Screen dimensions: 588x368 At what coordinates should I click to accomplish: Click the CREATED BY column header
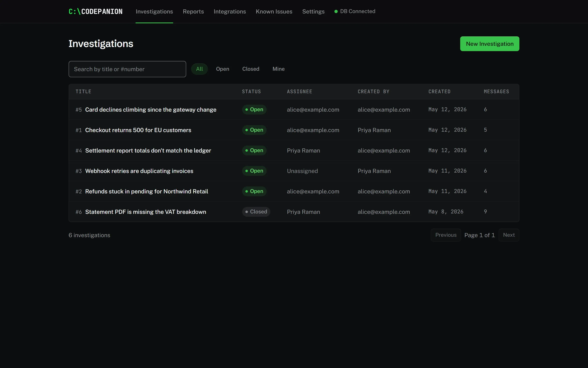coord(373,92)
